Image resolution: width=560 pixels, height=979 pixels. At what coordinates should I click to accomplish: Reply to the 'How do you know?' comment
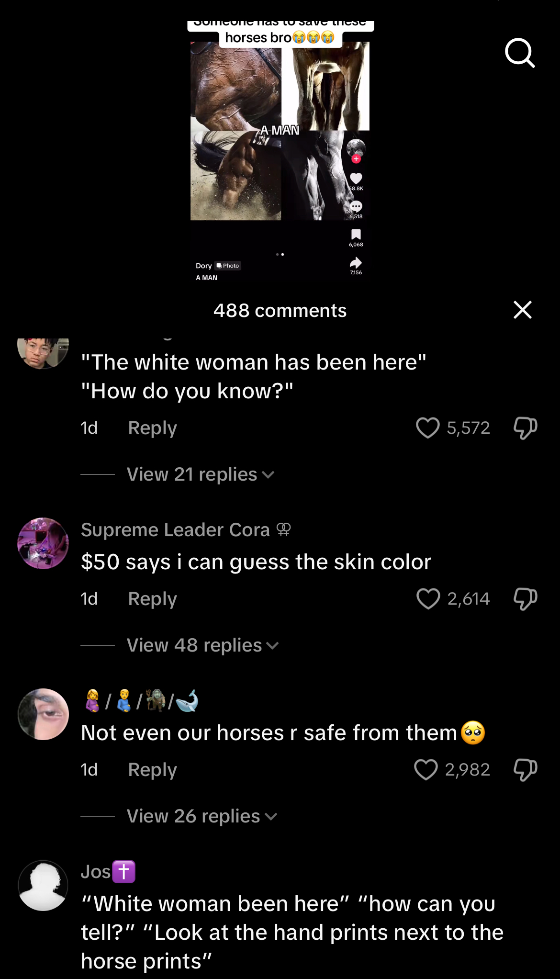click(152, 428)
